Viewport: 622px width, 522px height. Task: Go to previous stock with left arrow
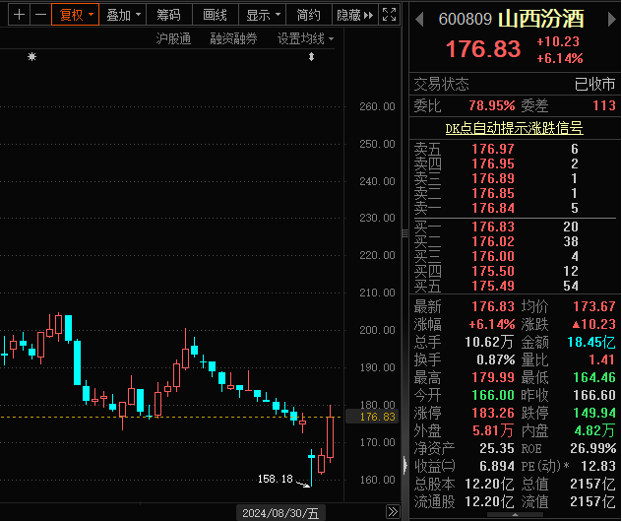click(419, 19)
